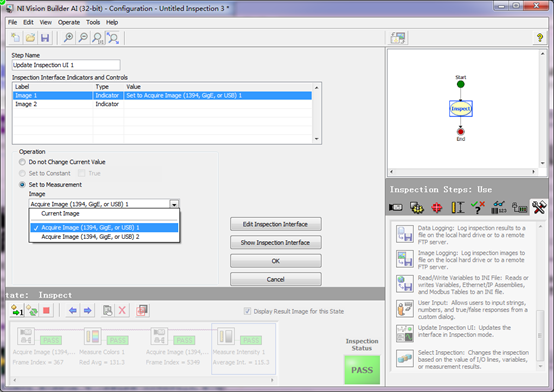The image size is (554, 392).
Task: Click the Edit Inspection Interface button
Action: [x=276, y=224]
